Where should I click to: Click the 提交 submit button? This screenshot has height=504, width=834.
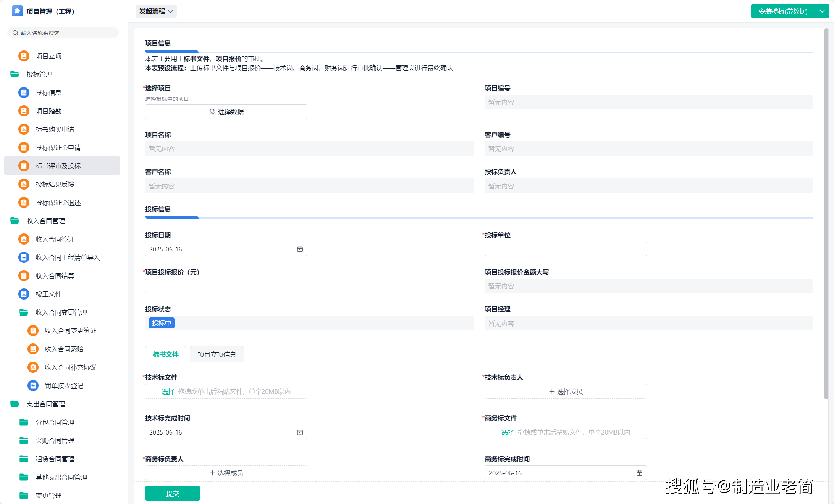click(x=173, y=493)
